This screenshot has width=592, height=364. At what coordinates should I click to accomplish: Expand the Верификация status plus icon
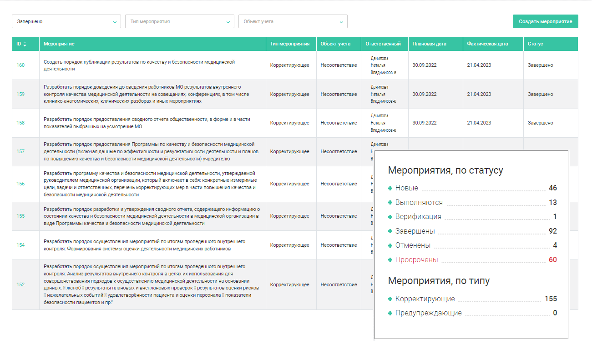coord(390,217)
